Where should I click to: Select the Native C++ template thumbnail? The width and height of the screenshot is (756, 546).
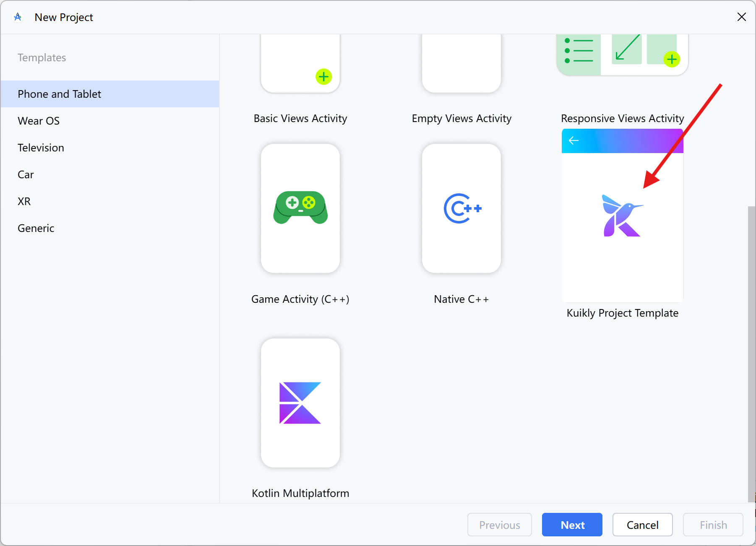pyautogui.click(x=461, y=208)
